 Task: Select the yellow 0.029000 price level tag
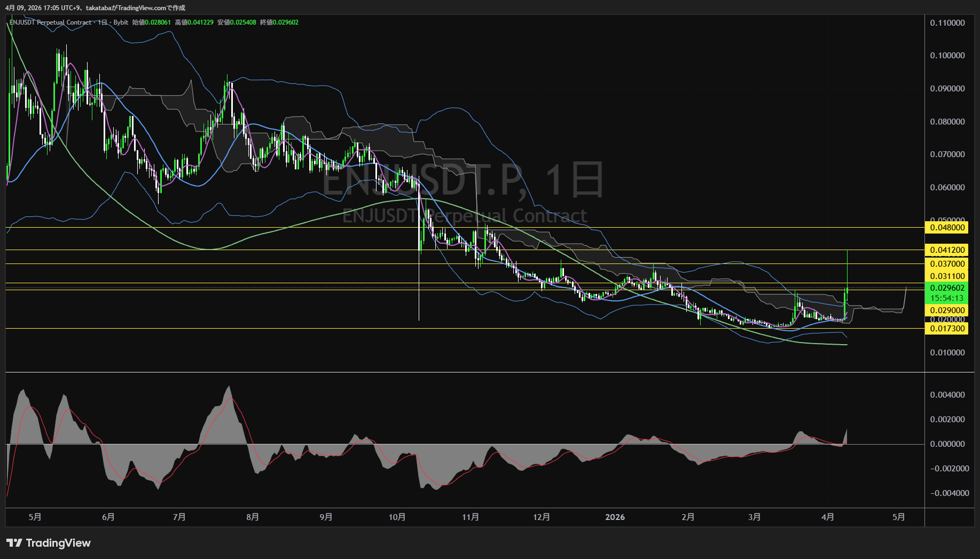[947, 310]
